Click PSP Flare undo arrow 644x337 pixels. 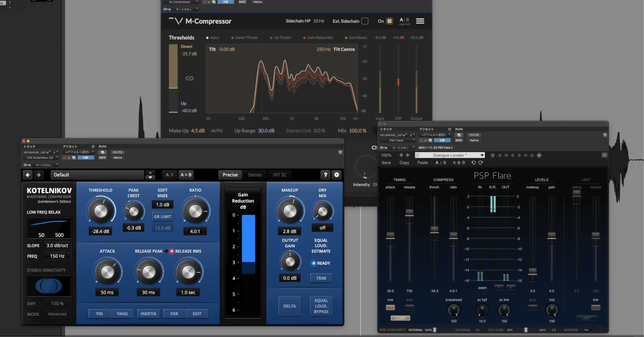click(474, 163)
